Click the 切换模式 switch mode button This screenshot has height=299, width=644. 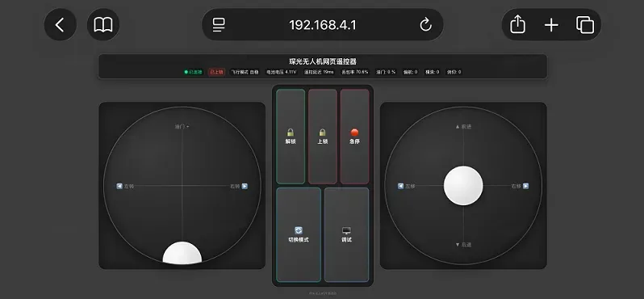[x=299, y=235]
